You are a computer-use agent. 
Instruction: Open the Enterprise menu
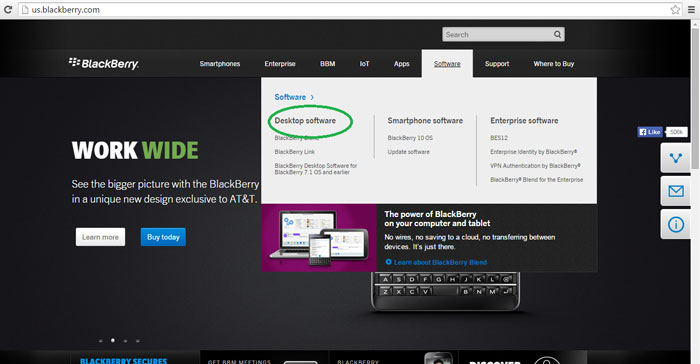(x=280, y=64)
